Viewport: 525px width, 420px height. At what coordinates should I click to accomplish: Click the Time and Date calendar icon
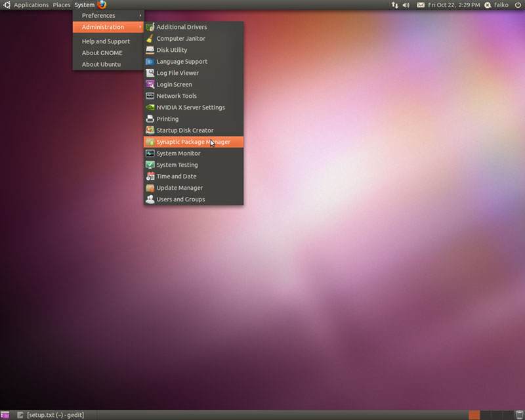tap(150, 176)
